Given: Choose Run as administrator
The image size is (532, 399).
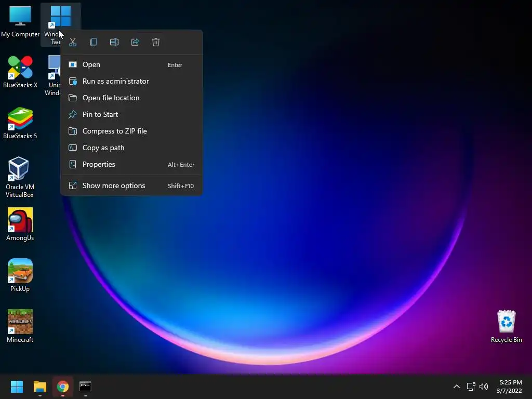Looking at the screenshot, I should 131,81.
